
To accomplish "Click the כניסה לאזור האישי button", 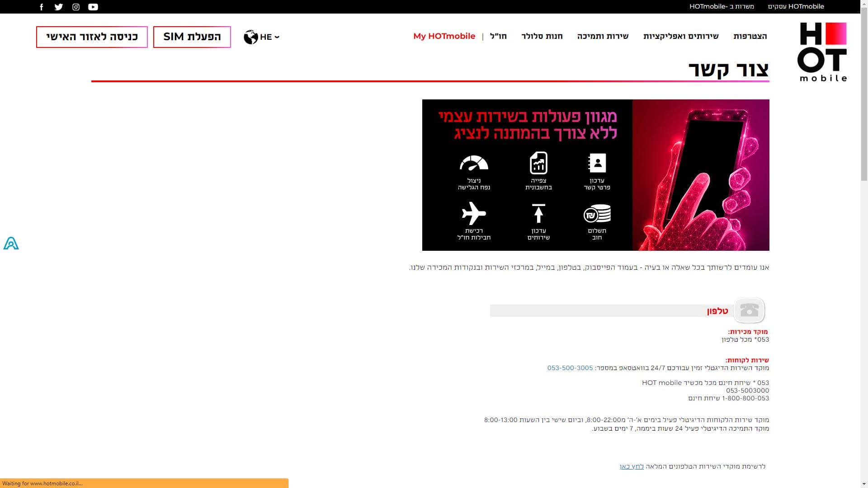I will pyautogui.click(x=92, y=37).
